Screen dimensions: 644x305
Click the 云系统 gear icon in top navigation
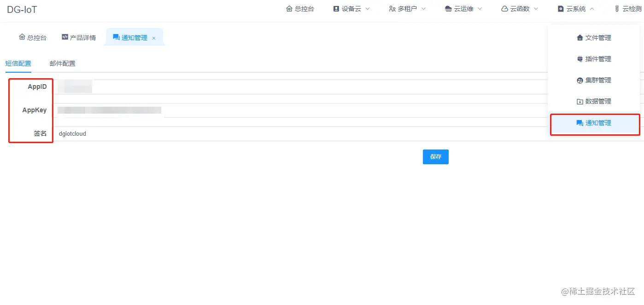(561, 9)
